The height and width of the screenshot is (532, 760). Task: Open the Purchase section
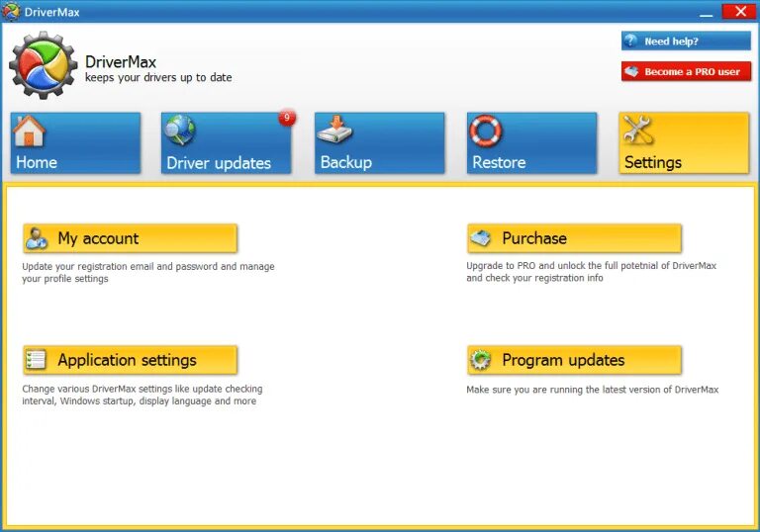point(574,238)
